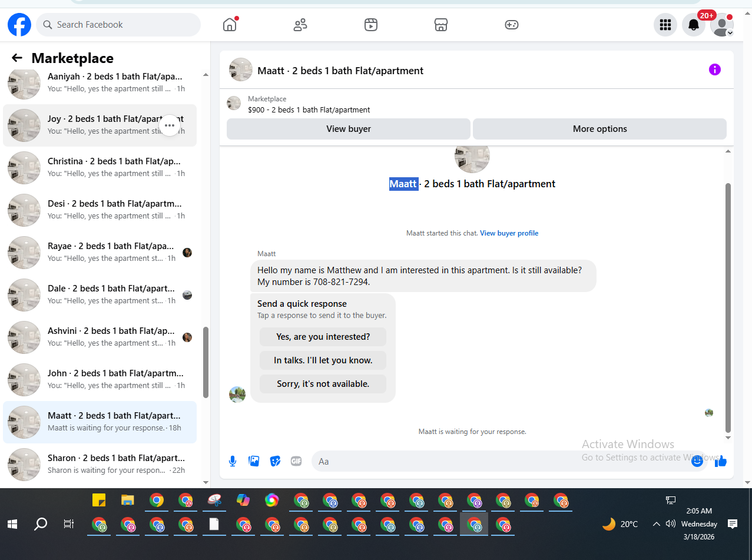Send quick response 'Sorry, it's not available.'
Screen dimensions: 752x560
323,384
